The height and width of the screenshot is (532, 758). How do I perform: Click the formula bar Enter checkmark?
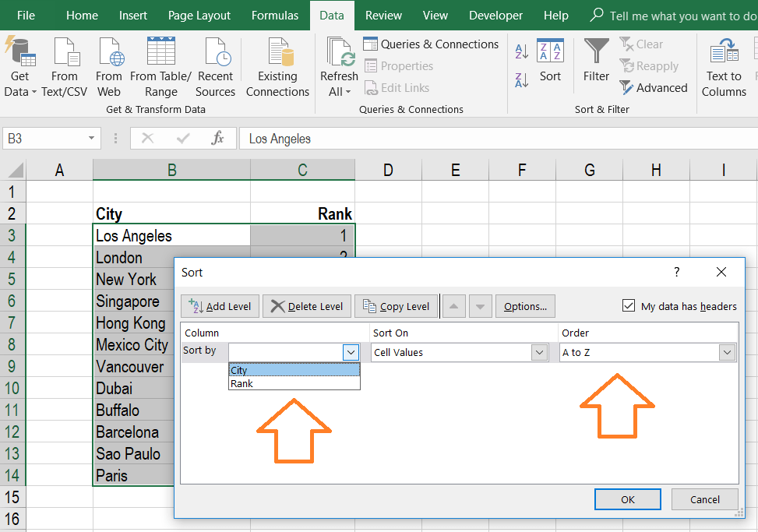[x=183, y=139]
